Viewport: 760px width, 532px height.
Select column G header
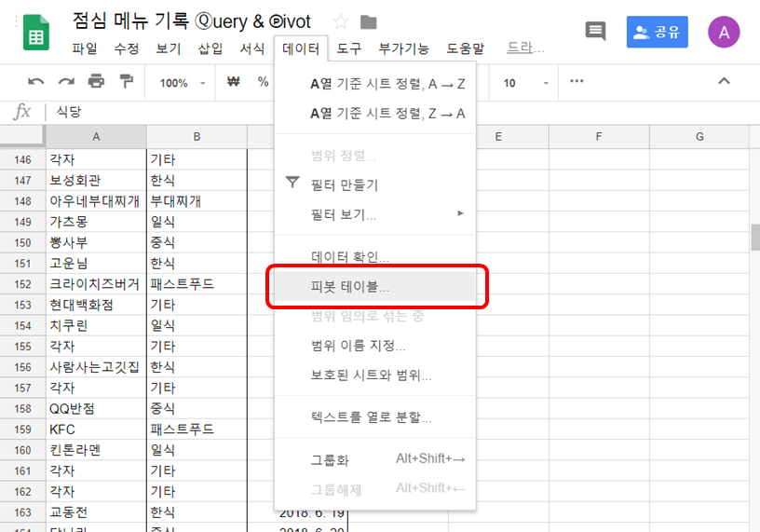699,137
